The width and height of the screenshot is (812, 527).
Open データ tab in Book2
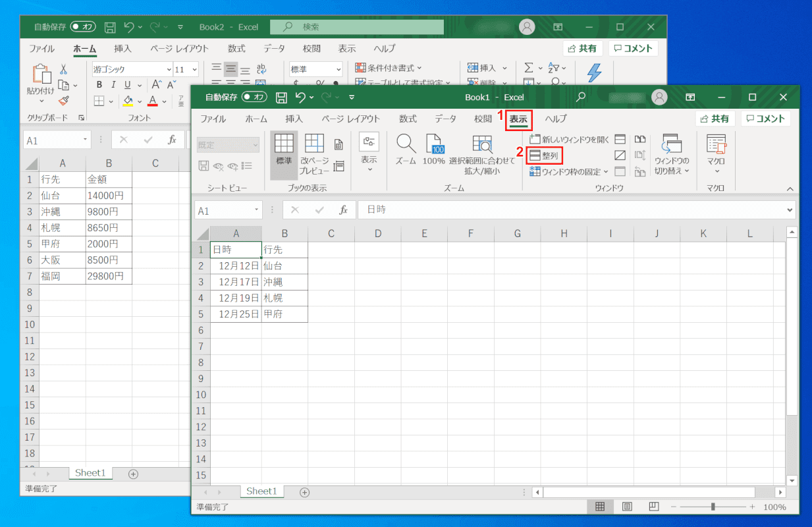[x=275, y=49]
